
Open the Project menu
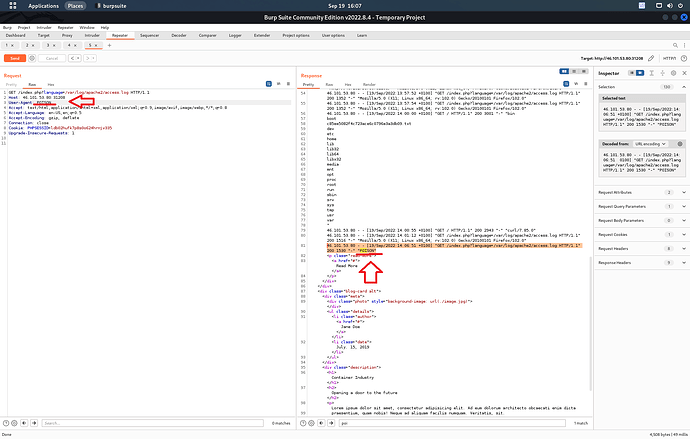pyautogui.click(x=24, y=27)
